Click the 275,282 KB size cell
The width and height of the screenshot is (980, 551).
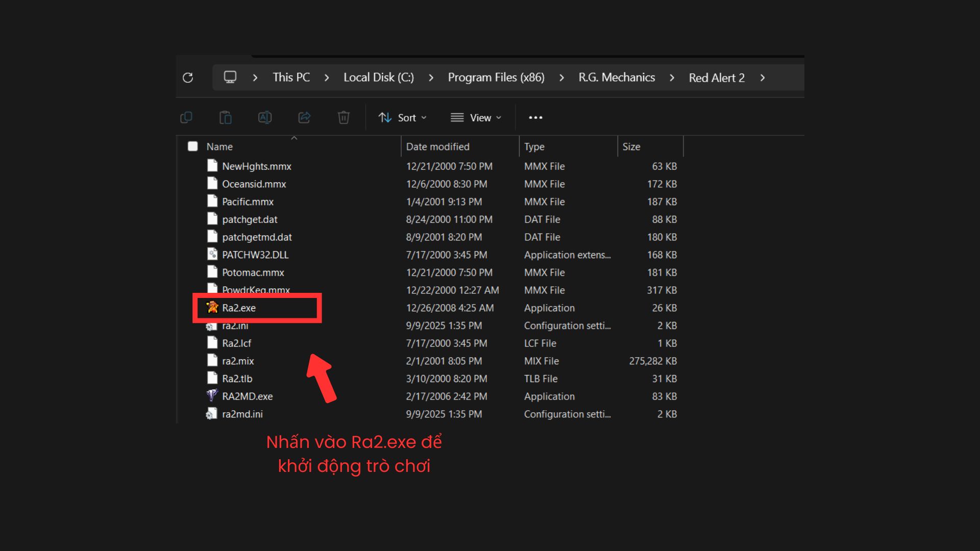pyautogui.click(x=653, y=361)
